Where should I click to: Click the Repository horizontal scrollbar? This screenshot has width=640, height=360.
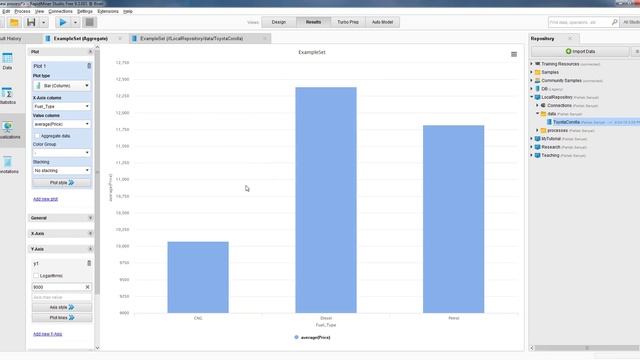(x=587, y=348)
